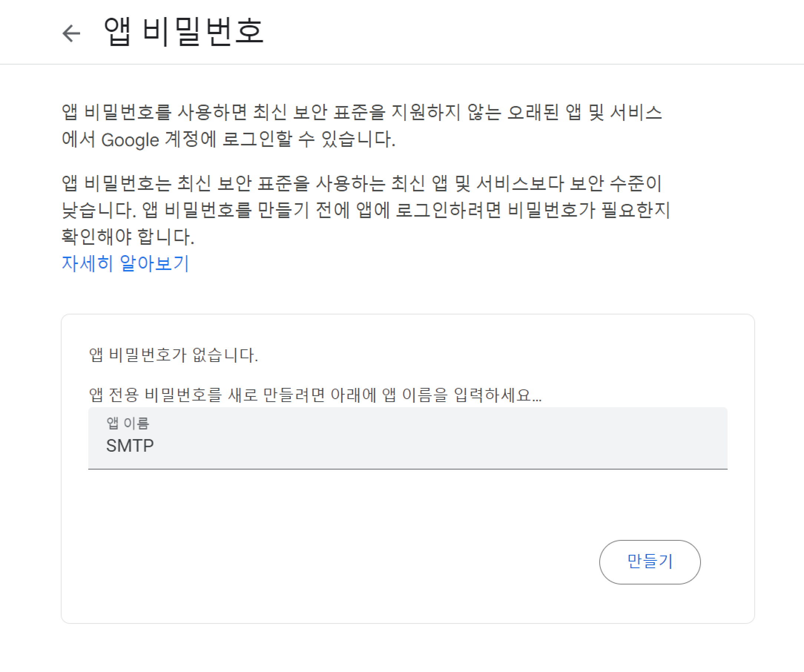Image resolution: width=804 pixels, height=672 pixels.
Task: Open the '자세히 알아보기' link
Action: coord(125,263)
